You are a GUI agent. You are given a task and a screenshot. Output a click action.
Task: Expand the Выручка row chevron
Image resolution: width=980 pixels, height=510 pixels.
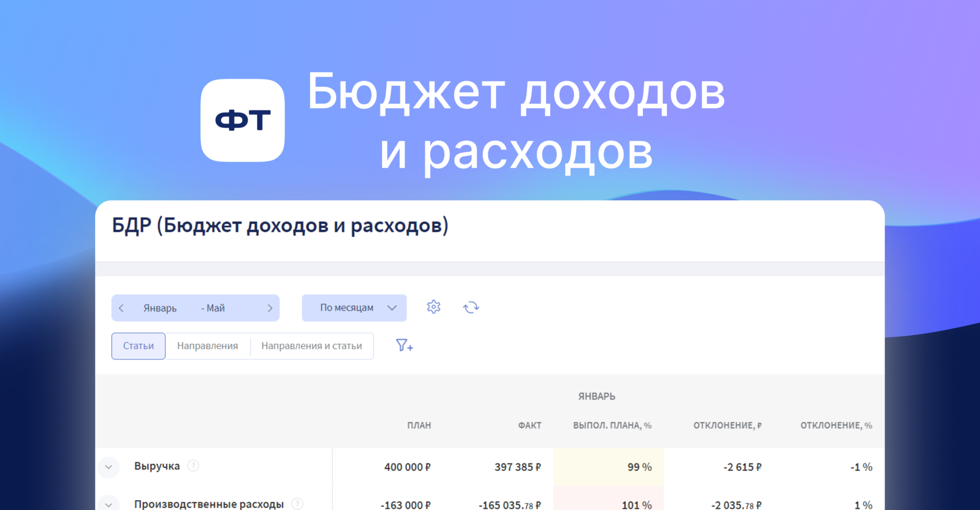point(108,467)
